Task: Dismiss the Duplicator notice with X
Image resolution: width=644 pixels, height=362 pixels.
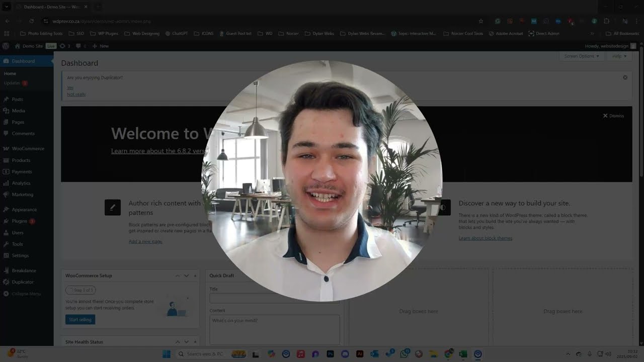Action: pos(625,77)
